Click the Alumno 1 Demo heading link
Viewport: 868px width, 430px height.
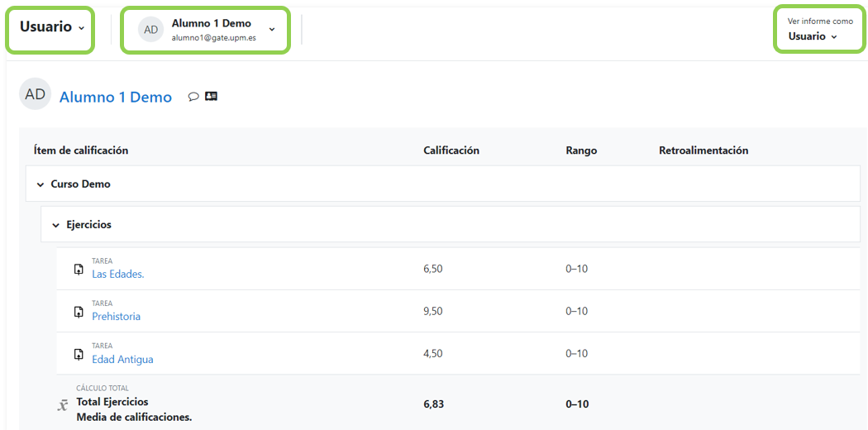coord(116,98)
